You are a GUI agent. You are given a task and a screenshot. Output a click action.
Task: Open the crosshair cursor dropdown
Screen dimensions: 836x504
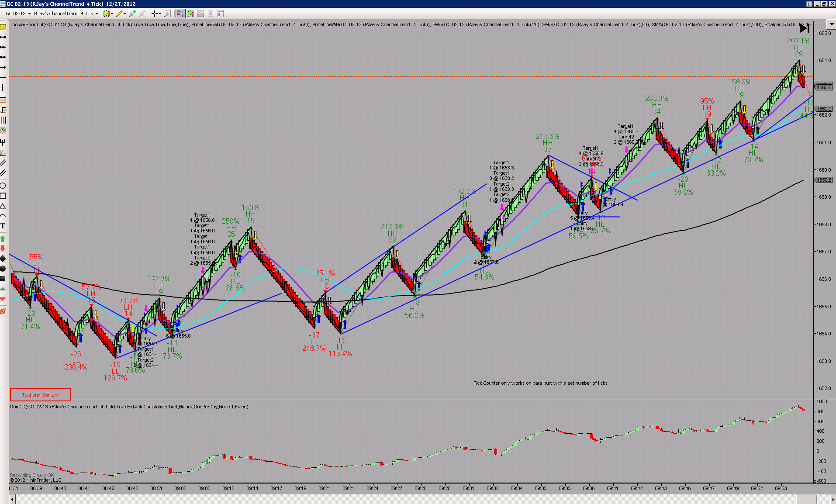click(x=156, y=14)
